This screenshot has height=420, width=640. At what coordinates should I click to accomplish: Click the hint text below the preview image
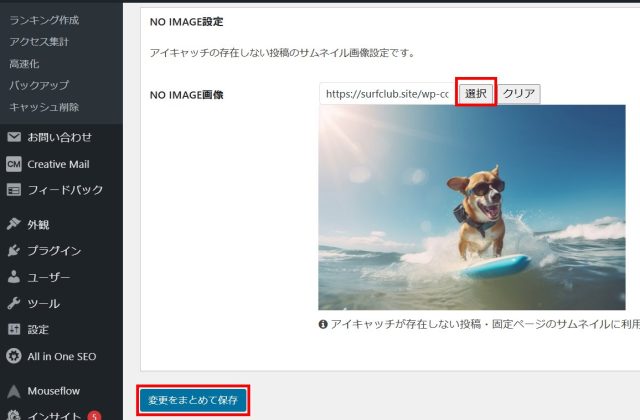tap(485, 324)
